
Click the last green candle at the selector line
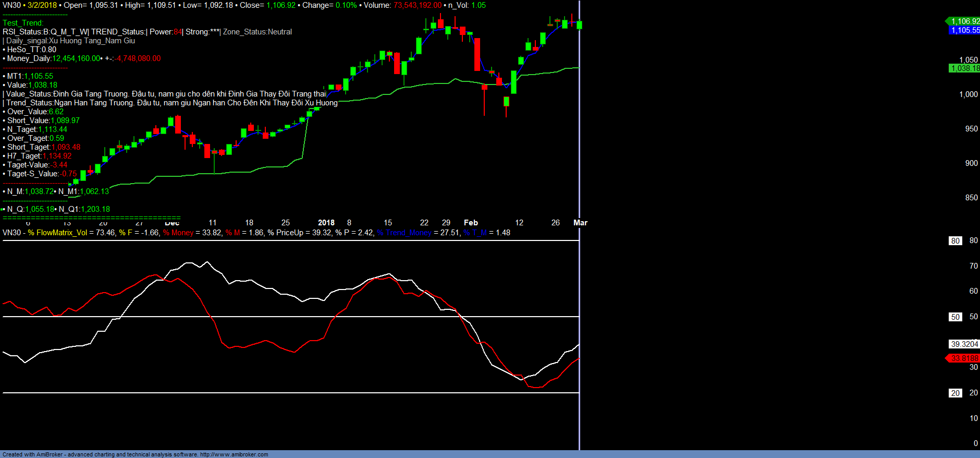pos(579,25)
